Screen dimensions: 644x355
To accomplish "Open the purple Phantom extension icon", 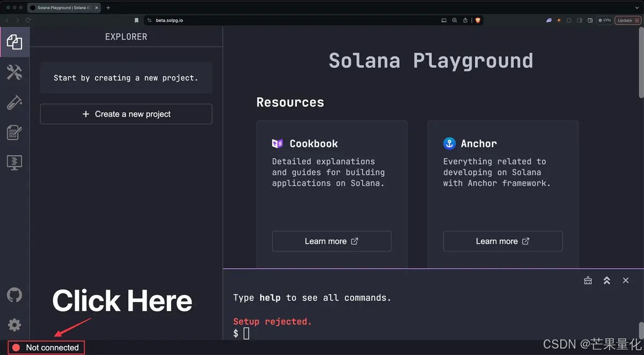I will [x=549, y=20].
